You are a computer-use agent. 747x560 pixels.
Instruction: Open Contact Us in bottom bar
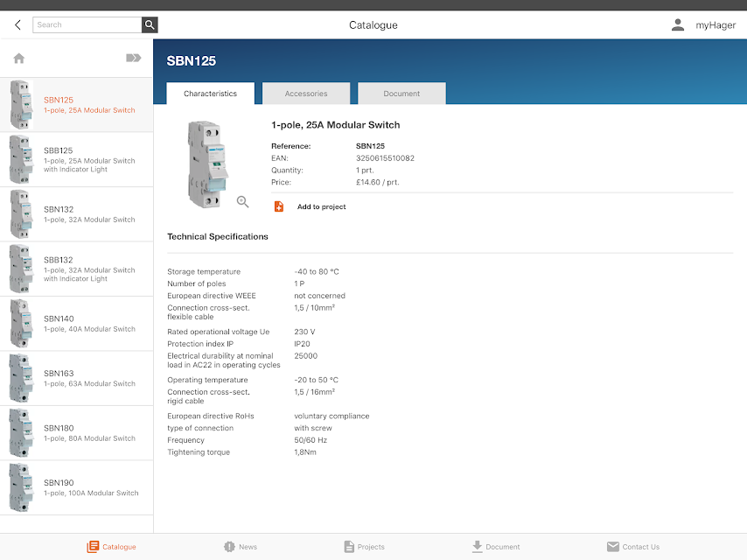[x=633, y=547]
